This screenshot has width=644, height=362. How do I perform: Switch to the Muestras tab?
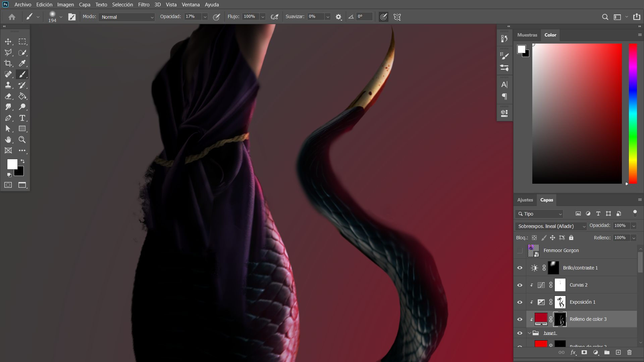[527, 35]
